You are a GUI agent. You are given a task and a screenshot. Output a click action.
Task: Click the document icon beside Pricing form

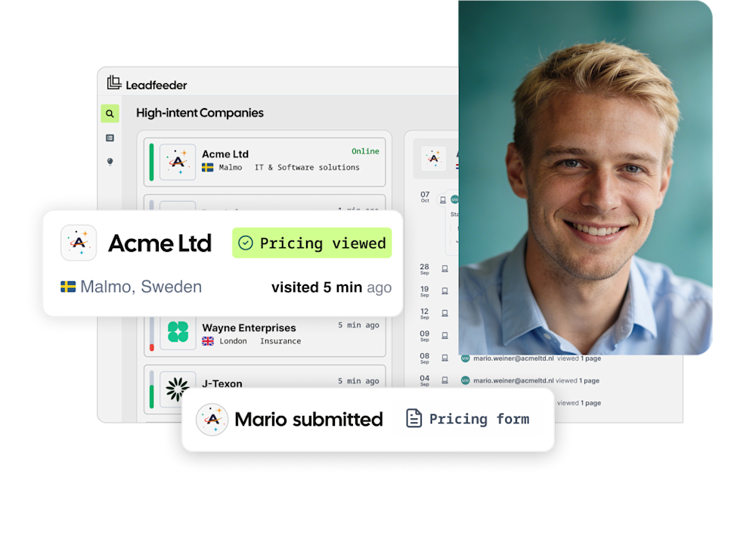click(414, 418)
